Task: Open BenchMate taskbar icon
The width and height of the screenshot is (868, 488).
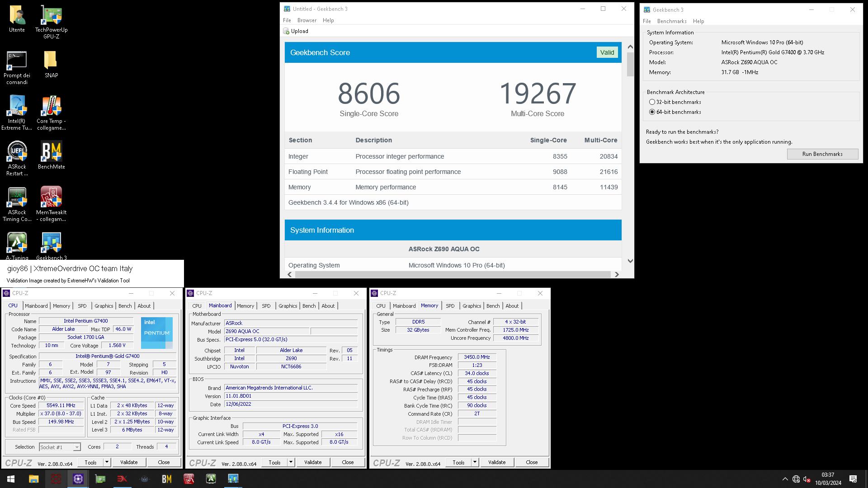Action: 167,479
